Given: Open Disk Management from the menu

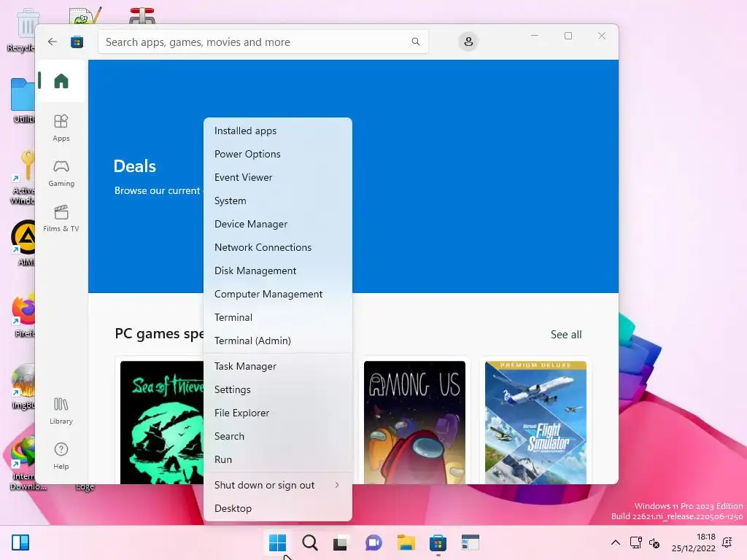Looking at the screenshot, I should 278,271.
